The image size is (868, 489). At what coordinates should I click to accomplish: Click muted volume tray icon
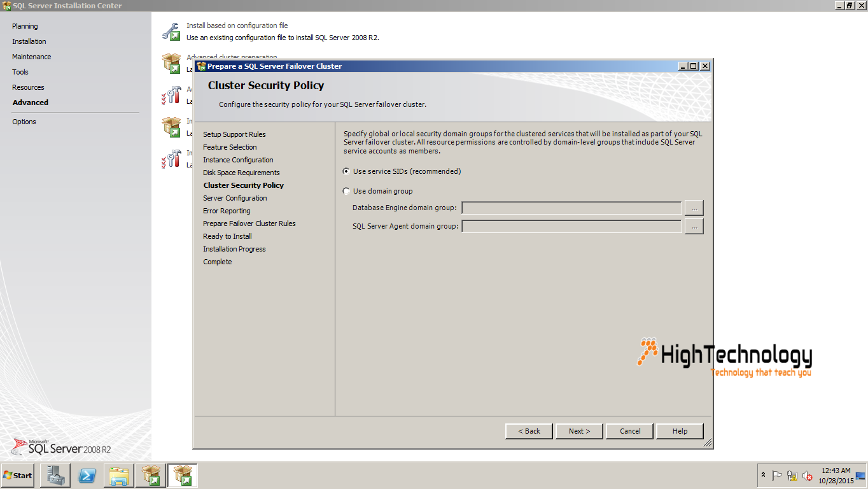tap(808, 476)
